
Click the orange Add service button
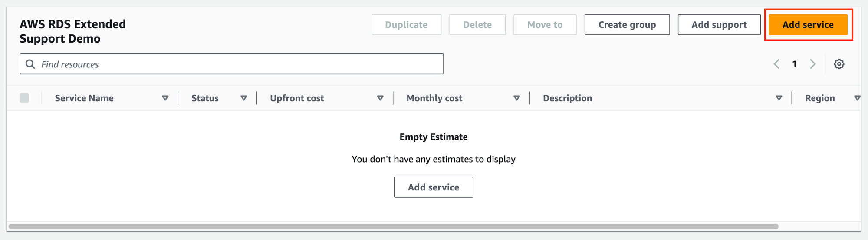click(808, 25)
